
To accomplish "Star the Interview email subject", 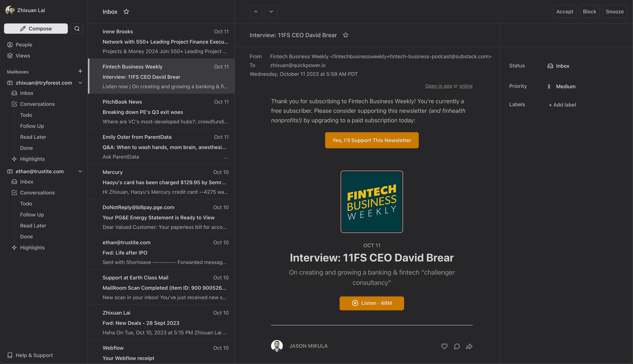I will pyautogui.click(x=345, y=35).
